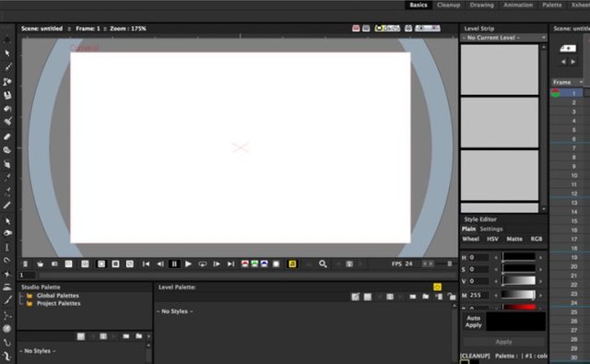Click the Play button in the viewer
The width and height of the screenshot is (590, 364).
(x=188, y=264)
